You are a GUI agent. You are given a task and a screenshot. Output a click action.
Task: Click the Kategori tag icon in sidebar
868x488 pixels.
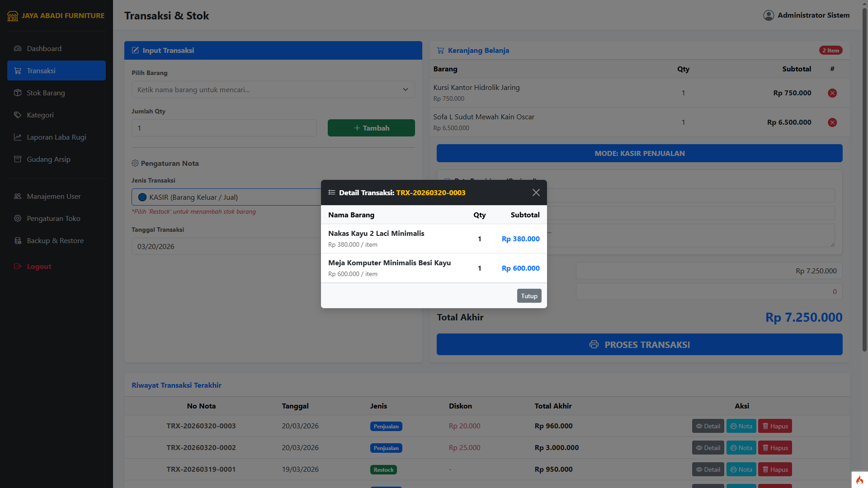(18, 115)
